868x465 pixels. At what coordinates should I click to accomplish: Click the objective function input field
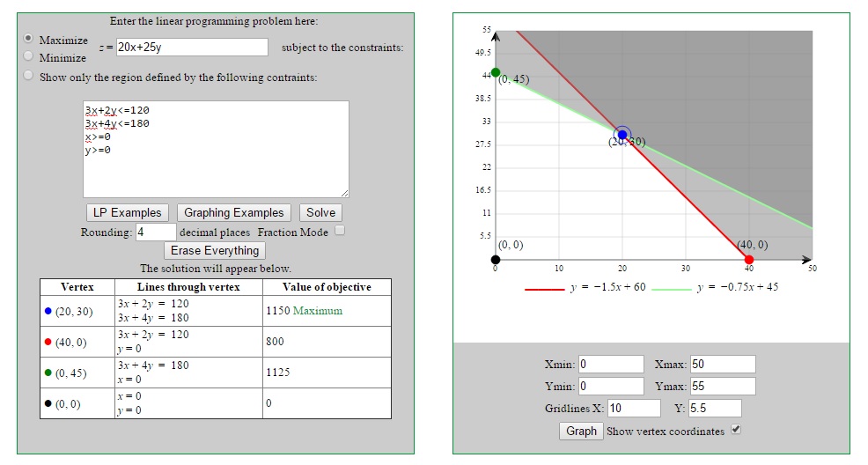(191, 48)
